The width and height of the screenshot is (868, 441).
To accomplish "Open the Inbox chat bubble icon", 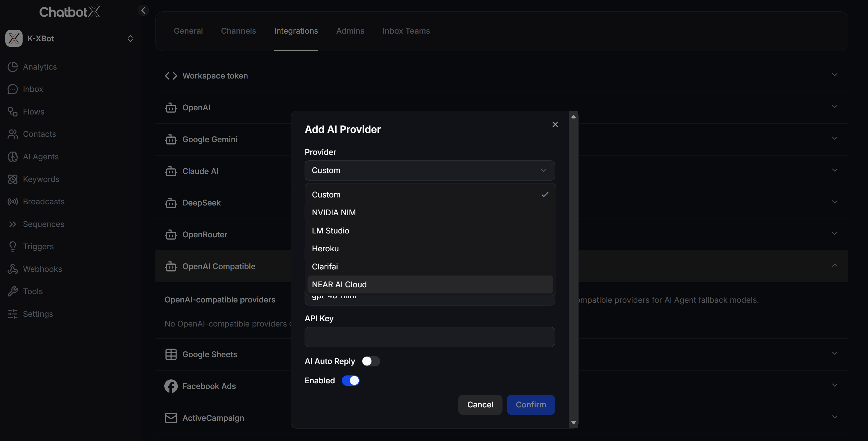I will (12, 89).
